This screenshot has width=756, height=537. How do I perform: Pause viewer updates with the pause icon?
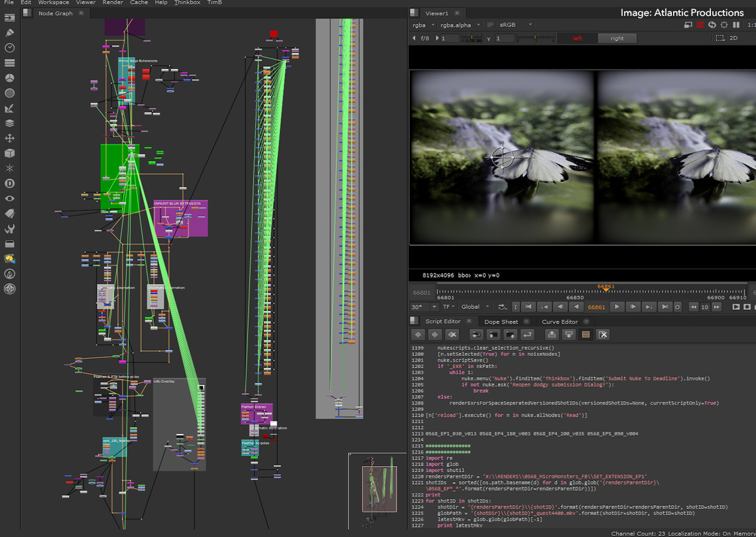(x=736, y=25)
